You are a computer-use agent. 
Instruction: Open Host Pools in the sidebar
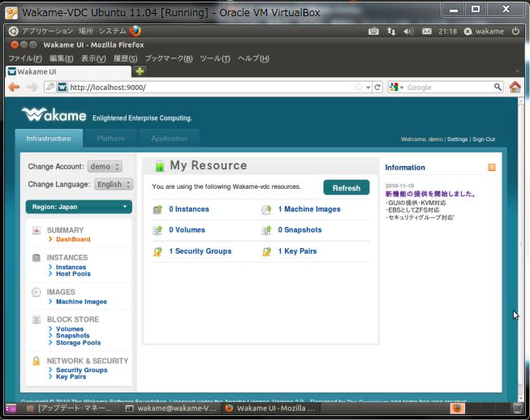[x=73, y=274]
